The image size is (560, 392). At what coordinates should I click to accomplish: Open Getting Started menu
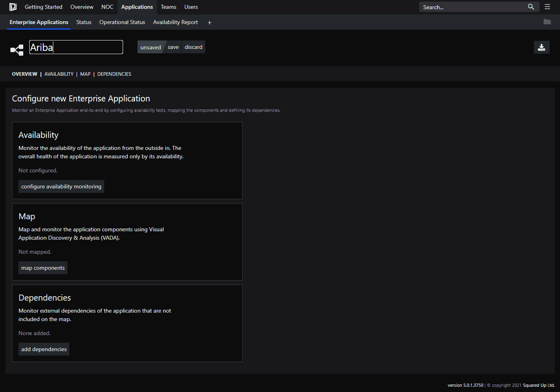click(44, 7)
